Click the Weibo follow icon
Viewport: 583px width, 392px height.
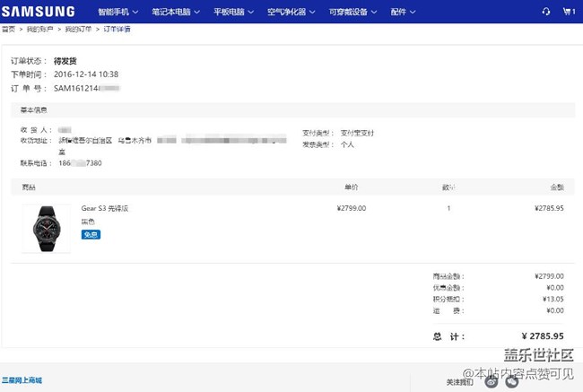(492, 381)
